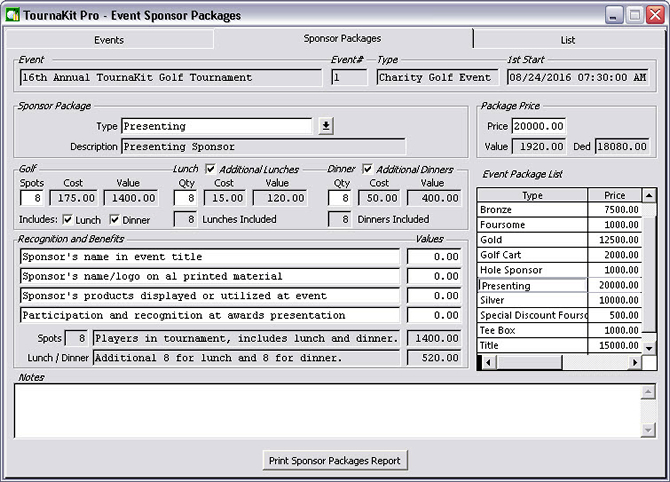Click the package Value 1920.00 field

pos(539,147)
